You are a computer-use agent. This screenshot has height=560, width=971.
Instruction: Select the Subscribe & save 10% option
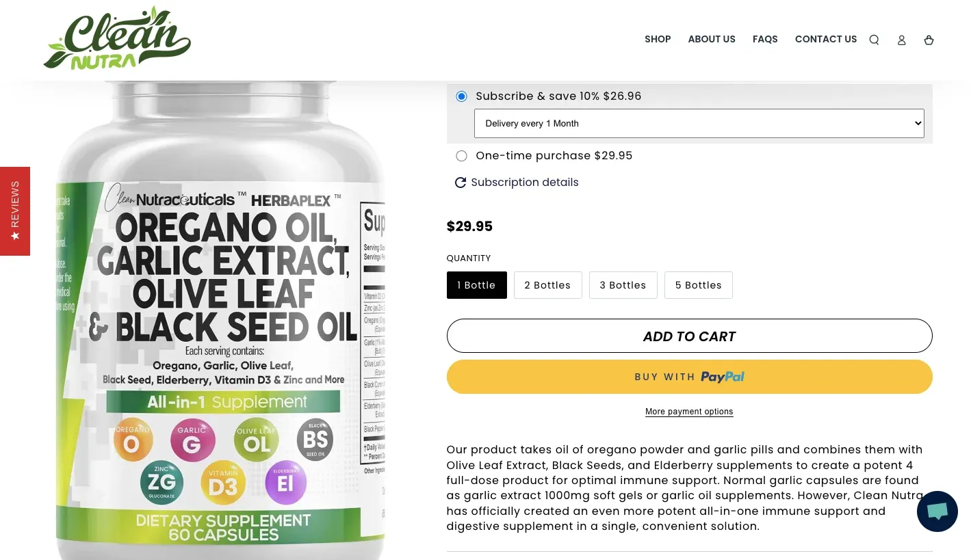[461, 96]
